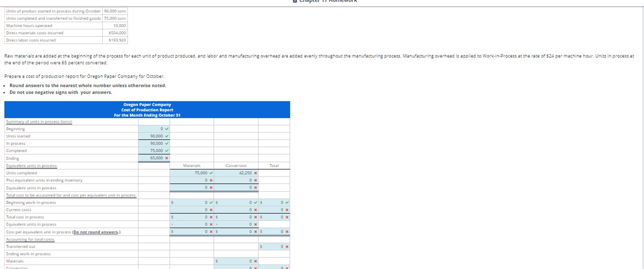Click Current costs Materials input field

click(x=191, y=210)
